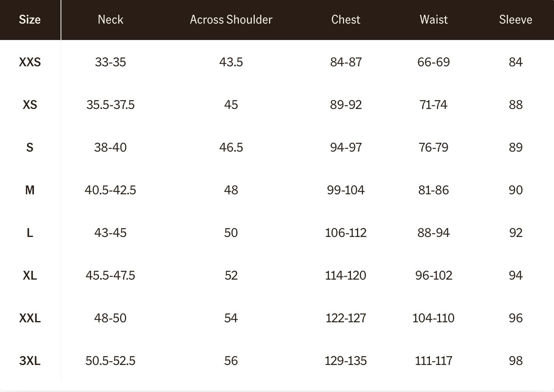Select the Sleeve column header
This screenshot has width=554, height=392.
tap(516, 19)
